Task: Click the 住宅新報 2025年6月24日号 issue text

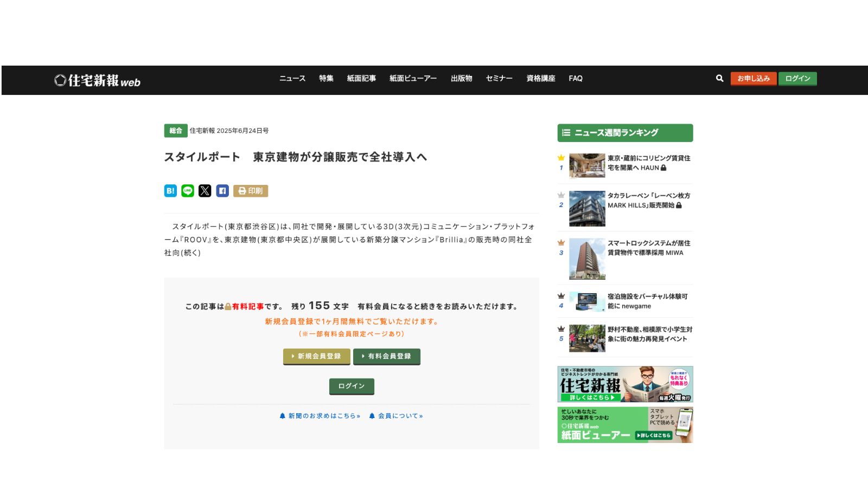Action: 229,131
